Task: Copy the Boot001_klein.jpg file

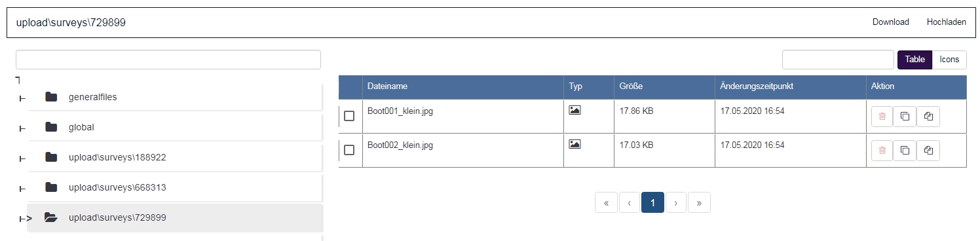Action: 905,116
